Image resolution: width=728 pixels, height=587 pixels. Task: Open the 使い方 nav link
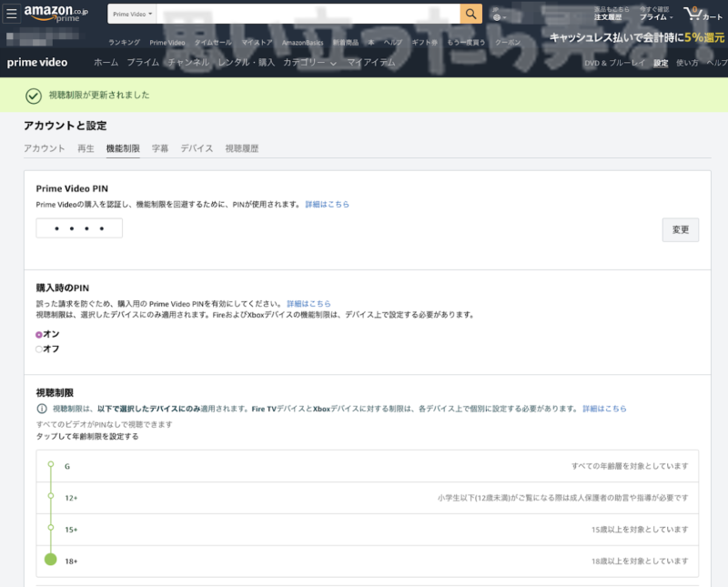(687, 63)
